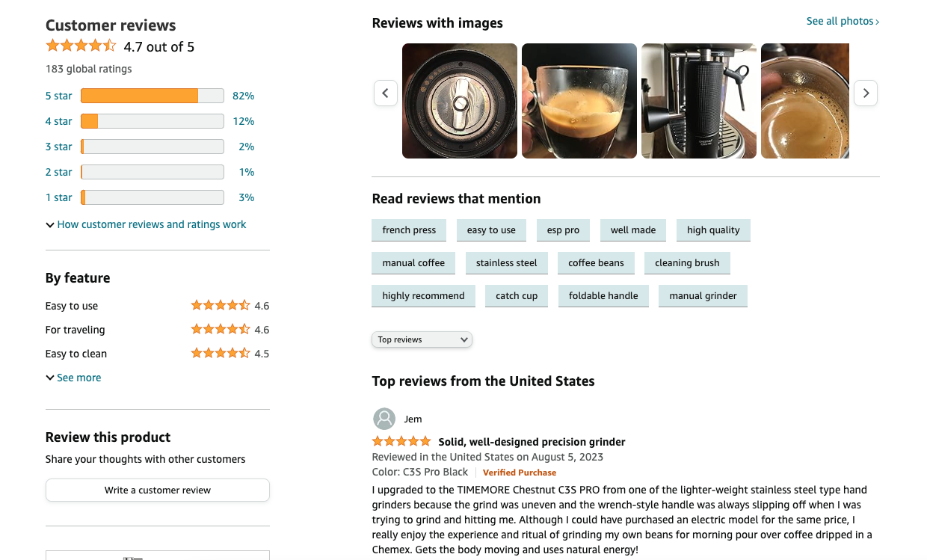This screenshot has height=560, width=927.
Task: Open the See all photos link
Action: click(843, 22)
